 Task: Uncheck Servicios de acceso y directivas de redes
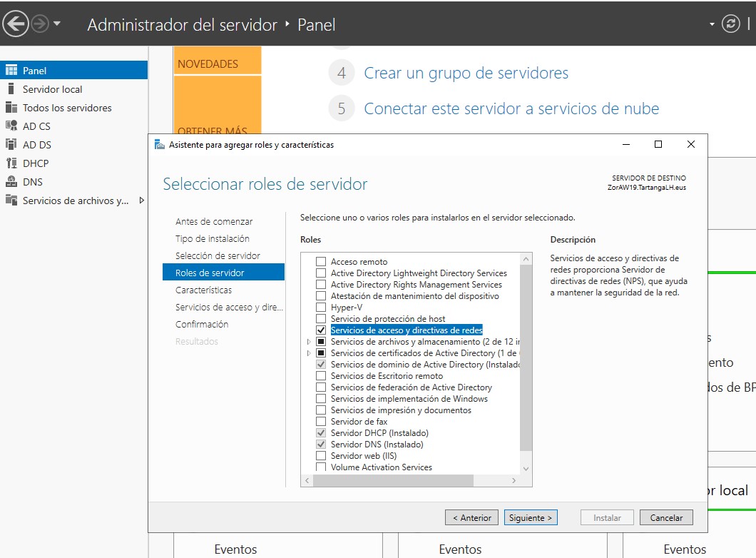tap(321, 330)
